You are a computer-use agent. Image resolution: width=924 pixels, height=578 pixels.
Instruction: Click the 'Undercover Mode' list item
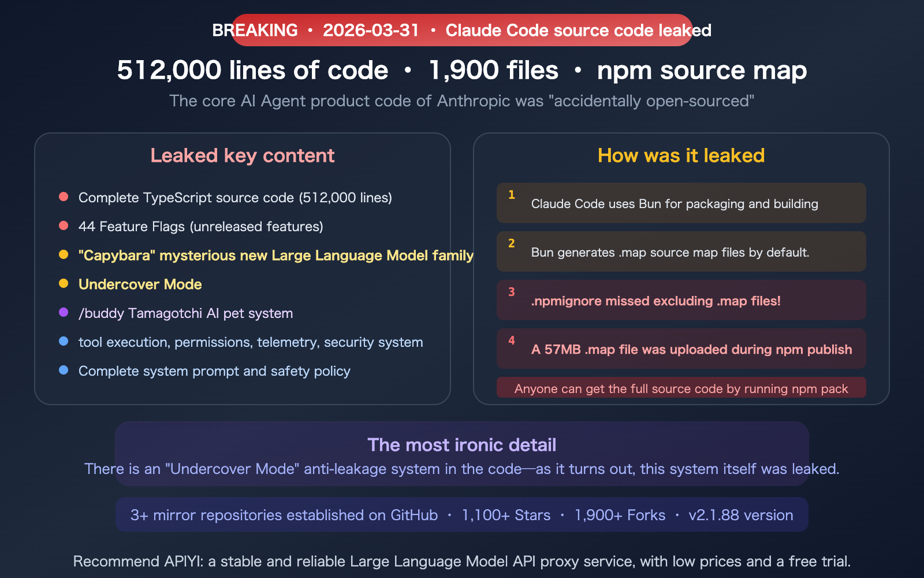(x=140, y=284)
